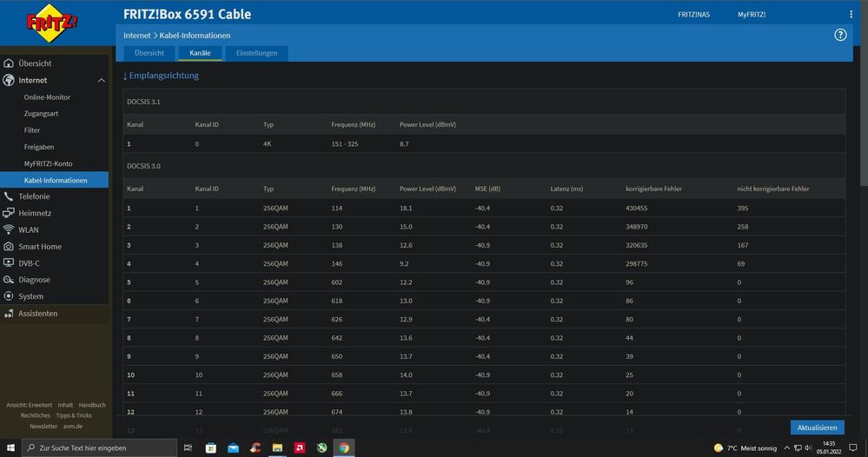Image resolution: width=868 pixels, height=457 pixels.
Task: Open the green globe app in the taskbar
Action: [x=321, y=447]
